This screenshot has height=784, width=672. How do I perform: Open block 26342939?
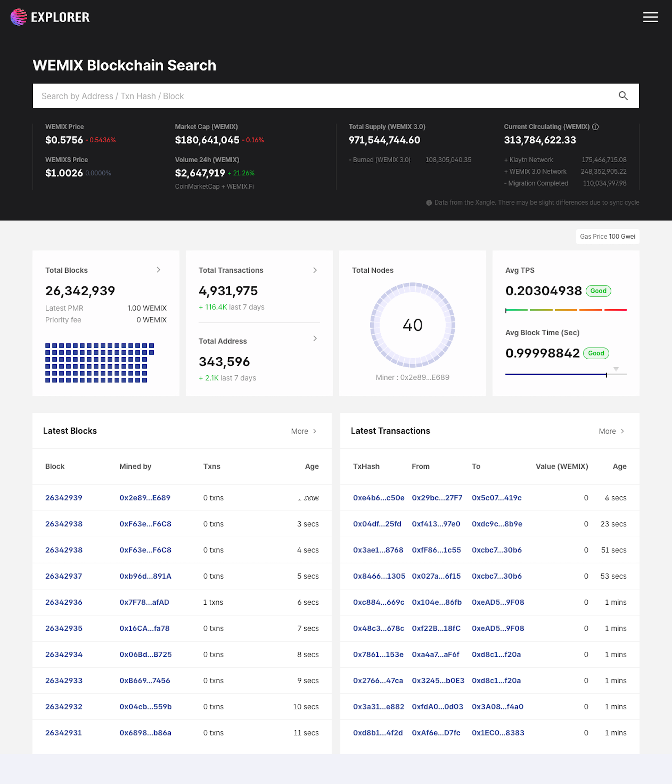pyautogui.click(x=64, y=498)
